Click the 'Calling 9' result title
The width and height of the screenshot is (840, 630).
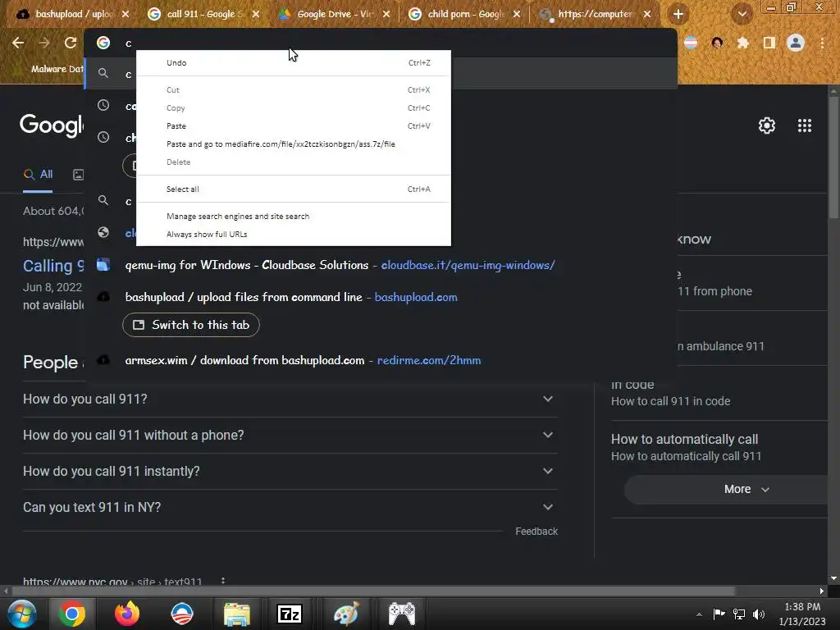click(53, 266)
